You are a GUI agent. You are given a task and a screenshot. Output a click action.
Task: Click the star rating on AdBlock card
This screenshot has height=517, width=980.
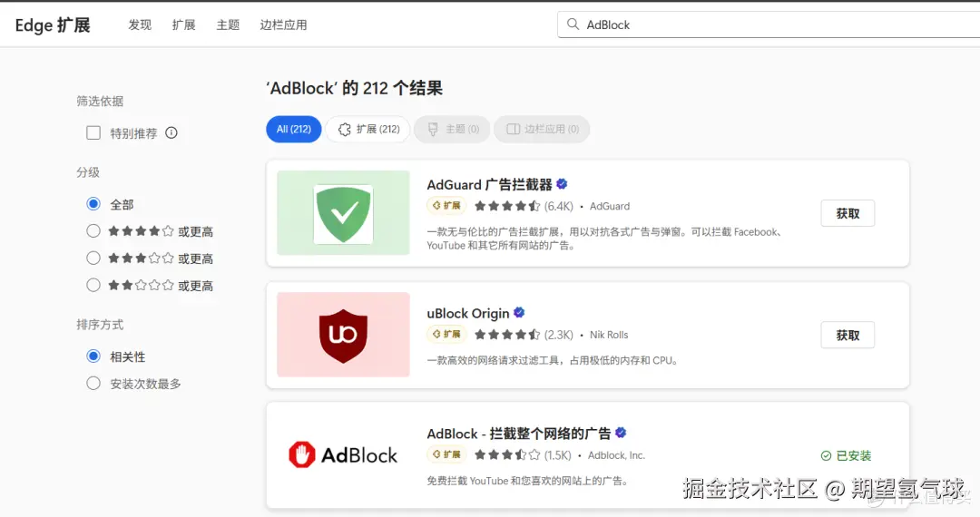tap(507, 455)
